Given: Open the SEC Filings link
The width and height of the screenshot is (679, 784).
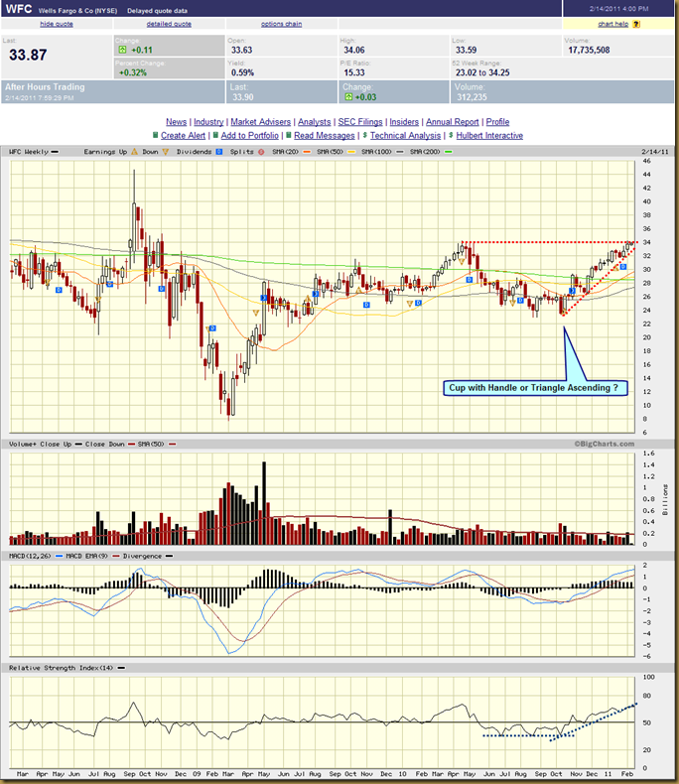Looking at the screenshot, I should coord(360,122).
